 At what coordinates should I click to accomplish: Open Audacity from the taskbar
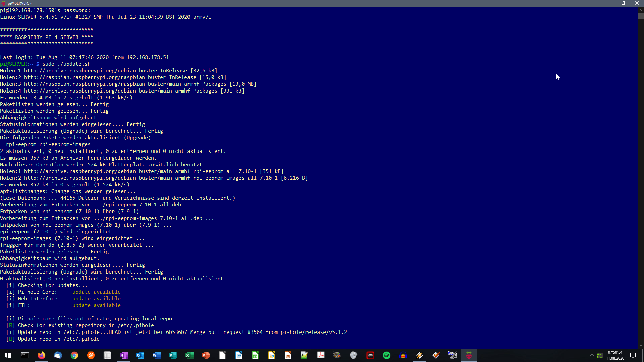(x=403, y=355)
